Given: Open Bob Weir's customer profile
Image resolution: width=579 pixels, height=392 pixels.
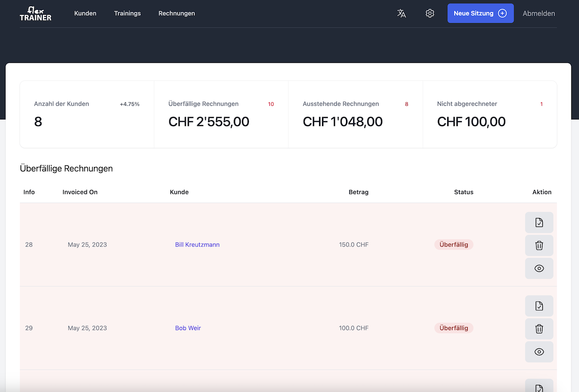Looking at the screenshot, I should 188,328.
